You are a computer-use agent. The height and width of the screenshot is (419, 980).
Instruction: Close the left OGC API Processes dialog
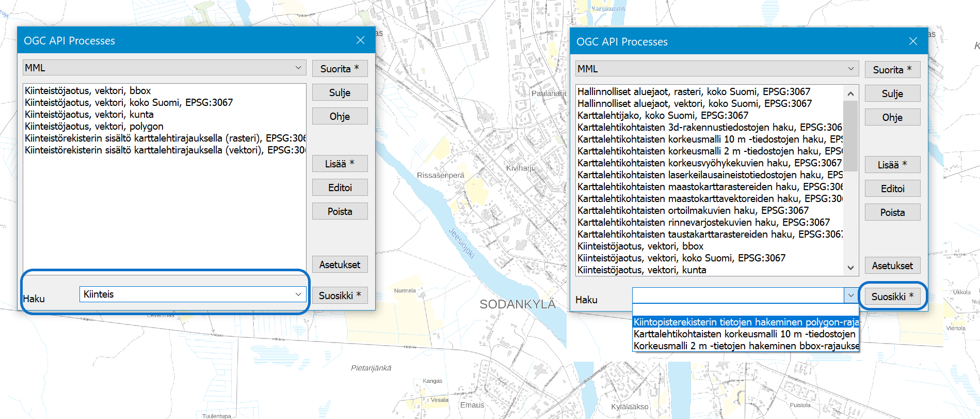tap(360, 40)
